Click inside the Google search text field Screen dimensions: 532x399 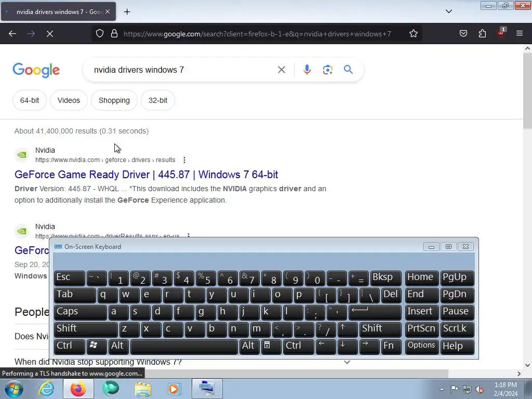[x=183, y=70]
